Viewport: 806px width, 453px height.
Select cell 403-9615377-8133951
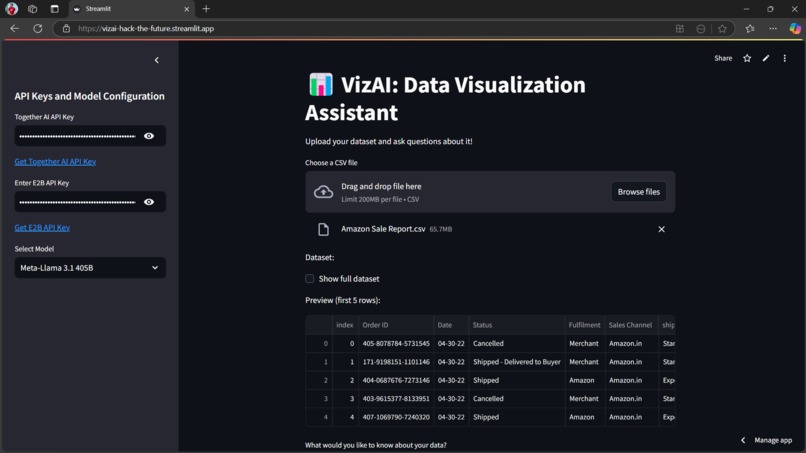396,398
